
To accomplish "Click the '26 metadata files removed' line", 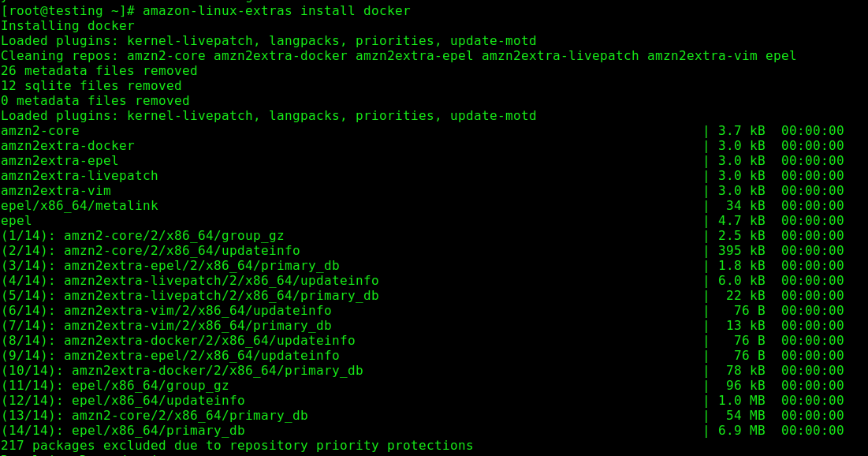I will pos(99,71).
